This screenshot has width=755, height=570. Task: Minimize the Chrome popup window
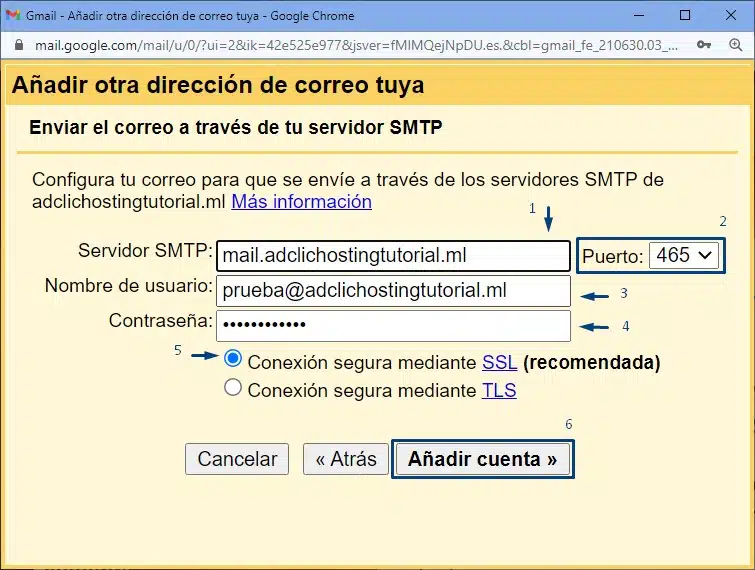[639, 16]
